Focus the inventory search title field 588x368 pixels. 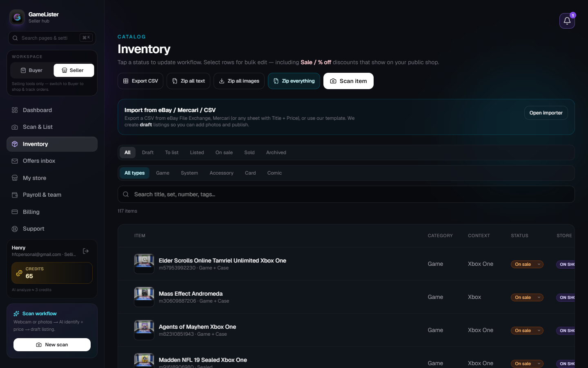click(346, 194)
